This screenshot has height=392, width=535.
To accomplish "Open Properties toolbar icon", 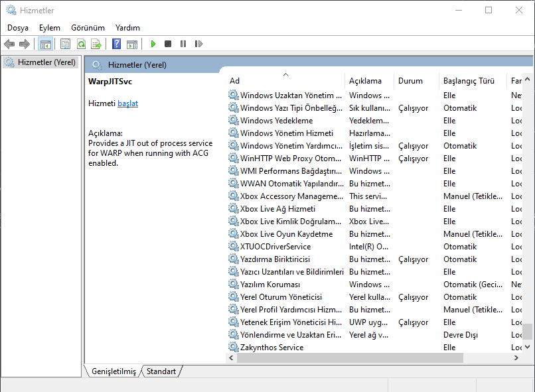I will [65, 44].
